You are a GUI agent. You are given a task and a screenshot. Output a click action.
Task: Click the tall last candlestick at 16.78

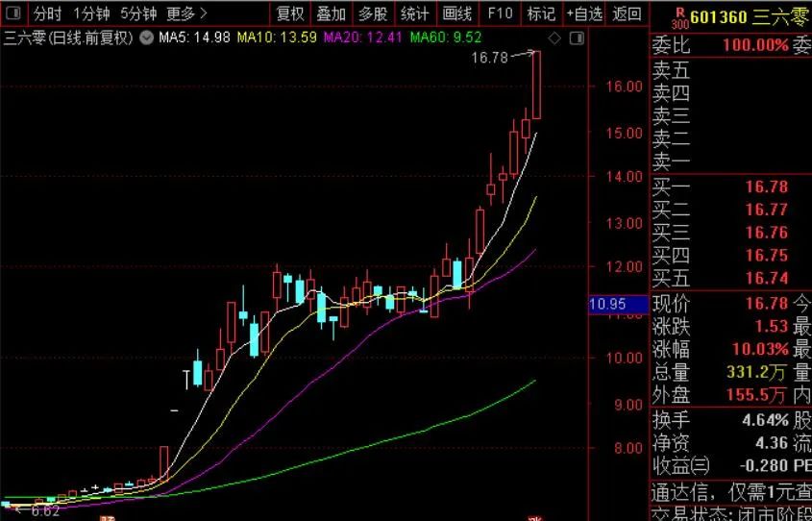[x=536, y=85]
